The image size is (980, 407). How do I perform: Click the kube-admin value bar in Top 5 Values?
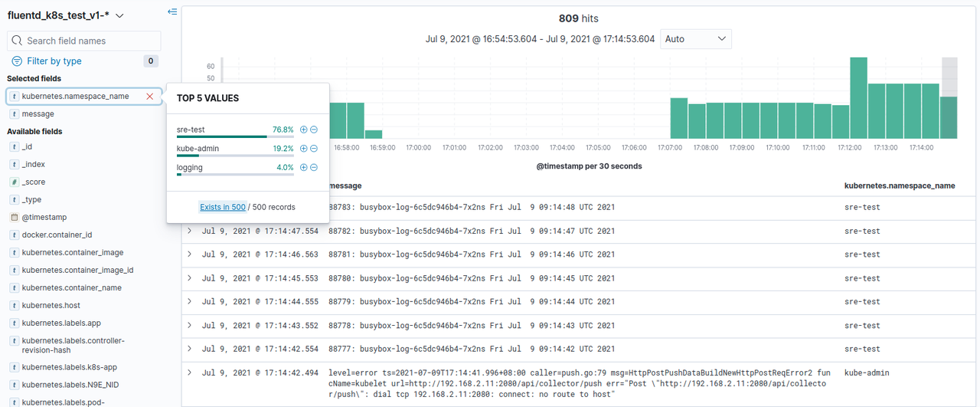(x=235, y=156)
